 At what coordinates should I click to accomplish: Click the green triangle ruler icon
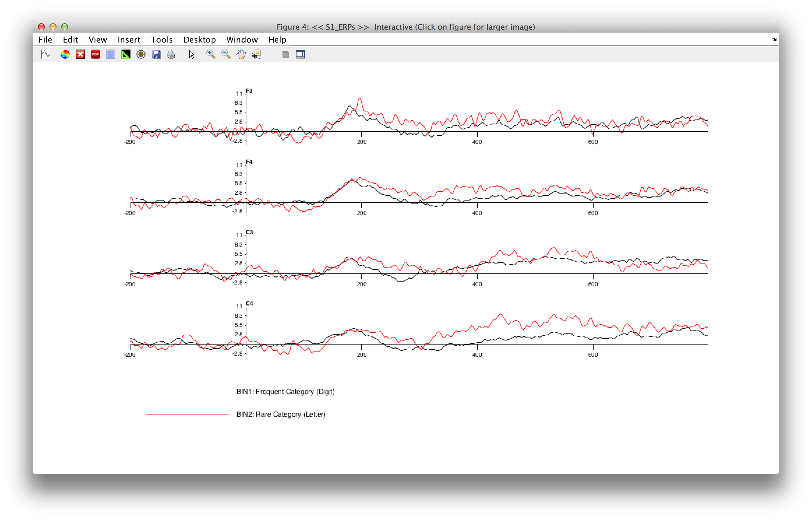[x=126, y=55]
